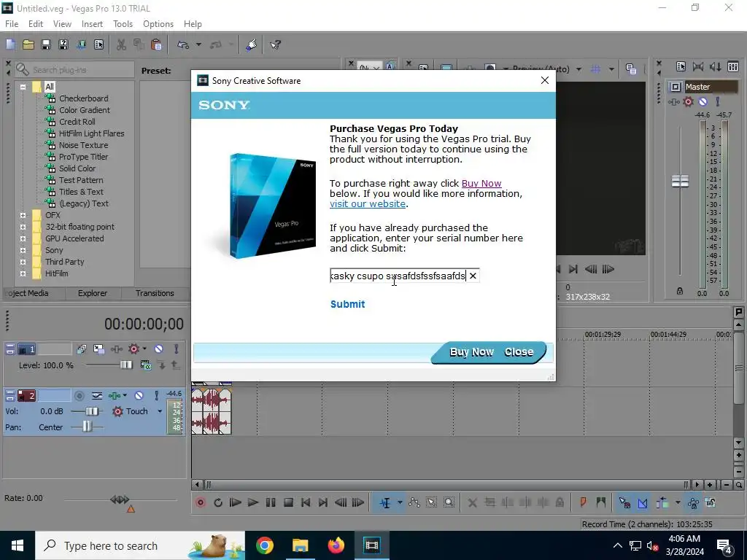The width and height of the screenshot is (747, 560).
Task: Click Play From Start button
Action: [x=236, y=502]
